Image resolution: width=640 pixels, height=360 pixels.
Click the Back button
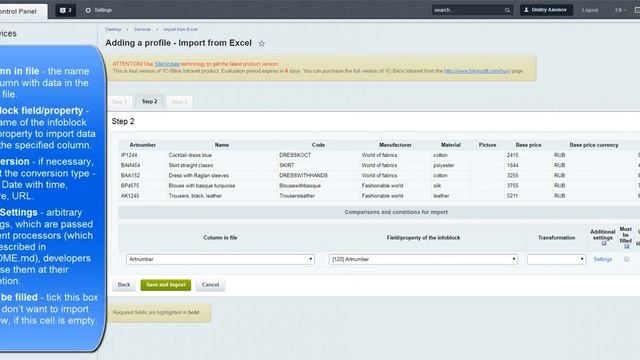(124, 285)
